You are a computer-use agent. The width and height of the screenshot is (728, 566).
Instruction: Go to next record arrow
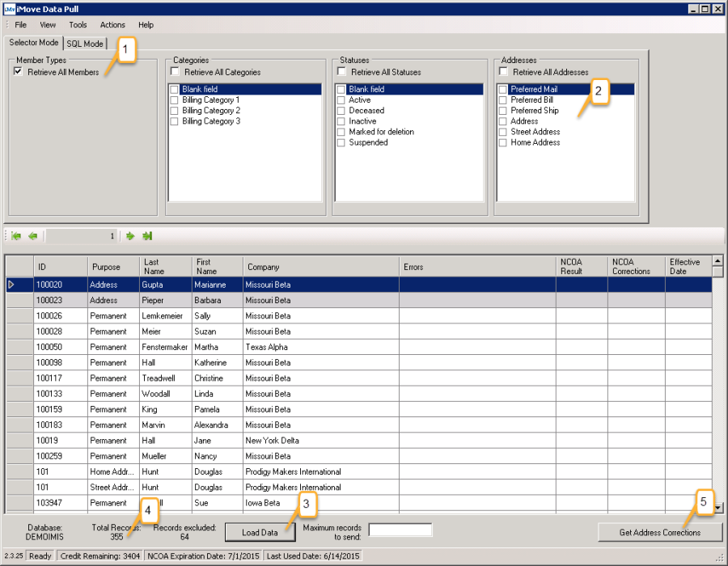[129, 236]
